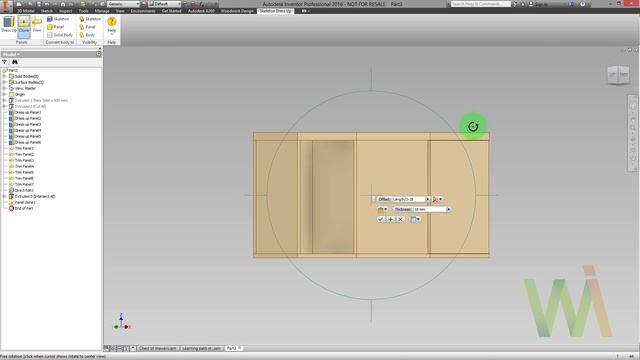Switch to the 3D Model tab
The height and width of the screenshot is (360, 640).
(25, 11)
